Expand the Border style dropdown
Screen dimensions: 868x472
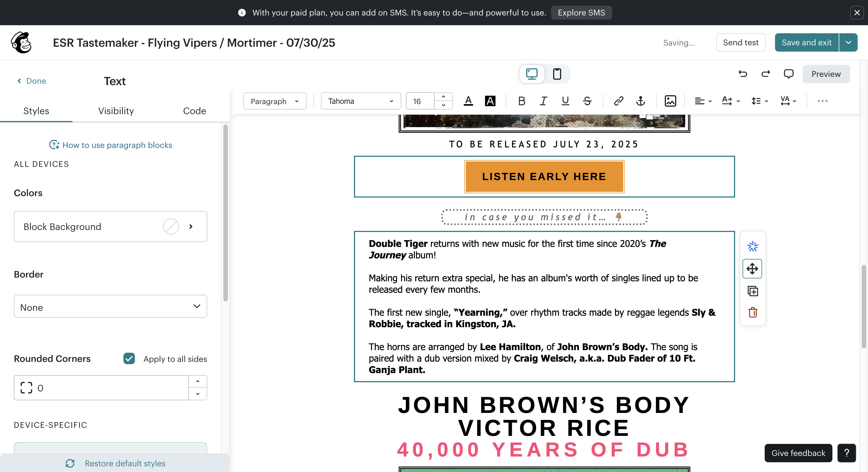[x=110, y=306]
